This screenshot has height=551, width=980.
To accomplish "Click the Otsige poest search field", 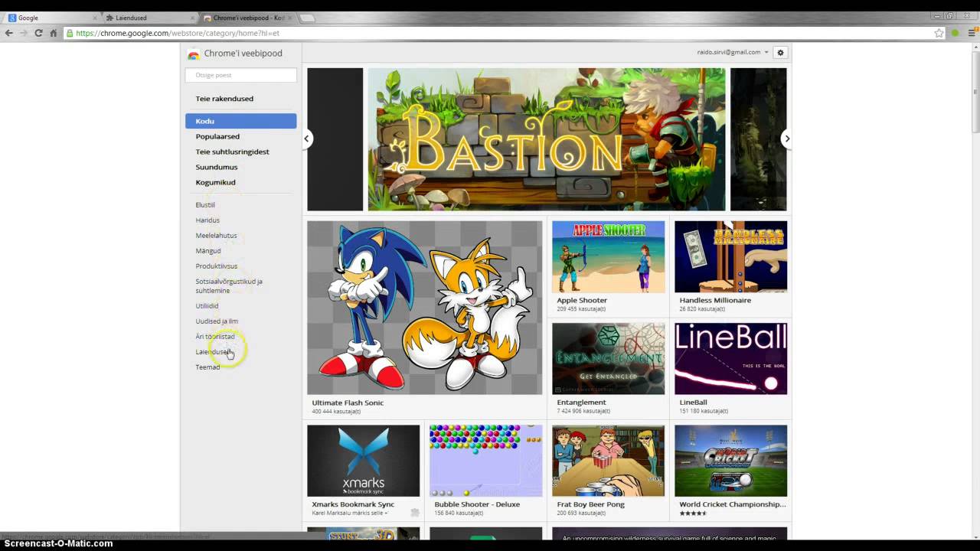I will click(x=240, y=75).
